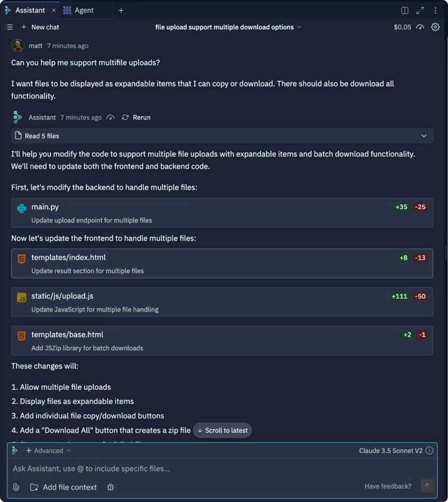Expand the Read 5 files section
Viewport: 448px width, 502px height.
point(424,136)
